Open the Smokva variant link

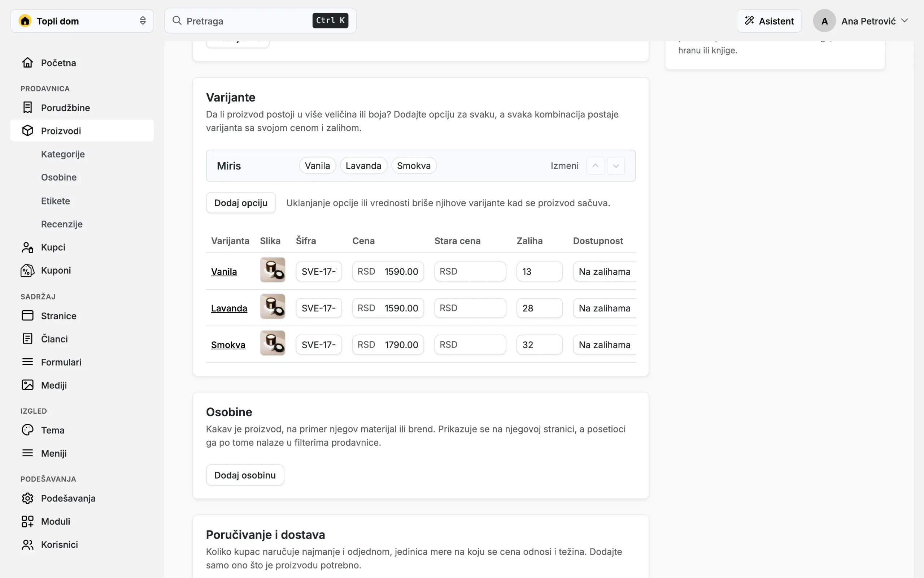(x=228, y=345)
